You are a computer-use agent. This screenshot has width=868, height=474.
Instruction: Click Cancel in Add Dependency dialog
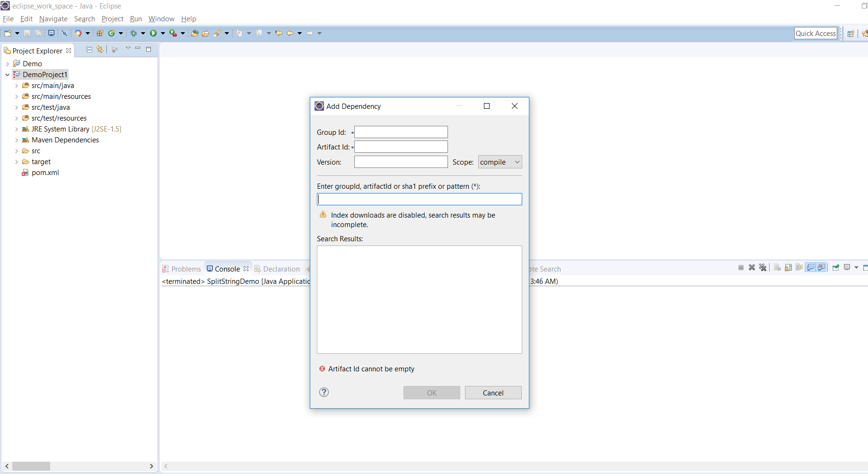tap(493, 393)
